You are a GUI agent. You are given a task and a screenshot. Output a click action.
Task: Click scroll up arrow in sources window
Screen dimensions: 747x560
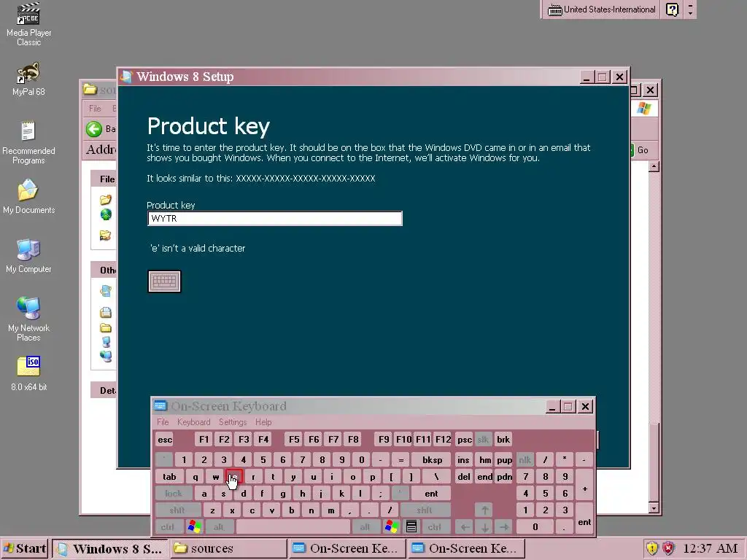[654, 166]
